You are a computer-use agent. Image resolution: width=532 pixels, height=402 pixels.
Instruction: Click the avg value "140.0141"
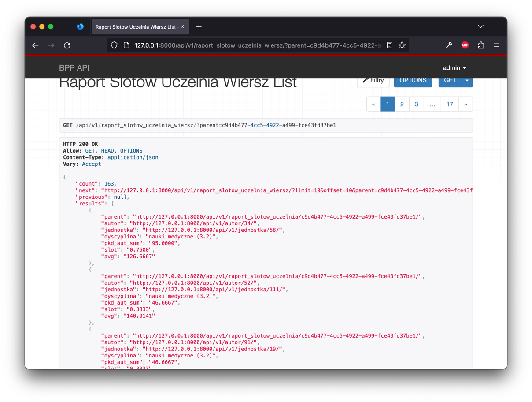139,316
